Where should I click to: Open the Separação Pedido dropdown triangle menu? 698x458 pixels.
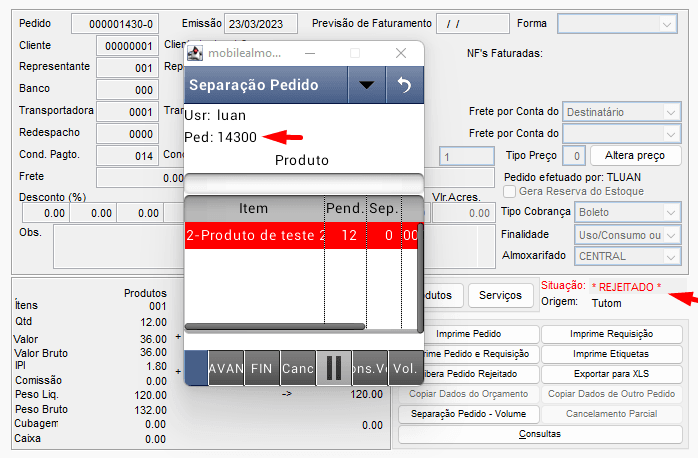click(366, 86)
